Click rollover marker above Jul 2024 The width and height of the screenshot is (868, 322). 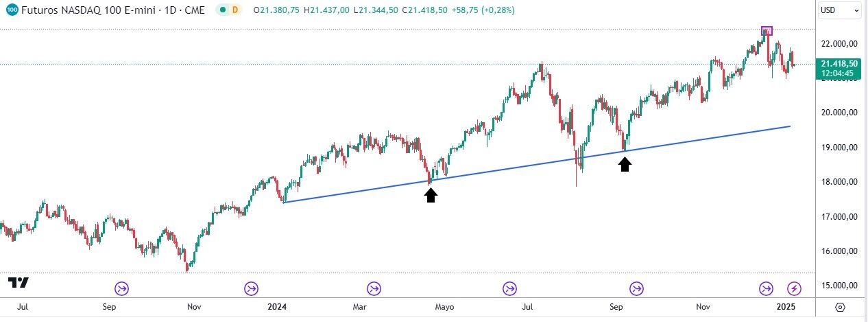pyautogui.click(x=509, y=288)
